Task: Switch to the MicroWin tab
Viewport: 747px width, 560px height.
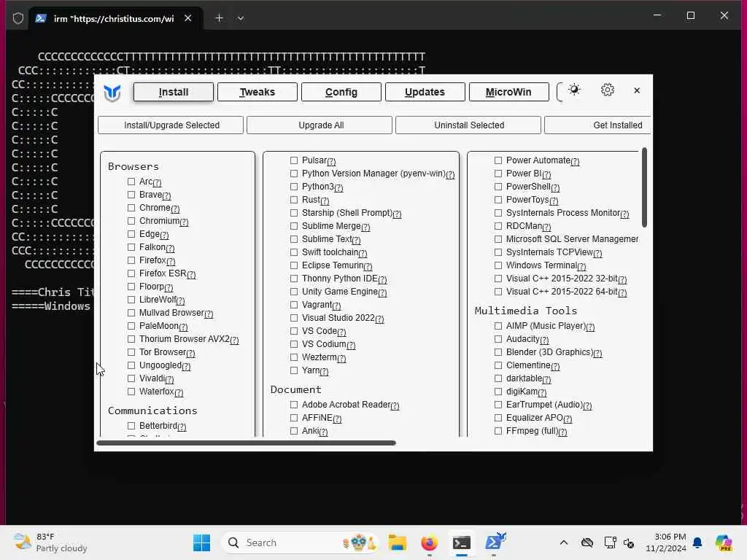Action: [508, 92]
